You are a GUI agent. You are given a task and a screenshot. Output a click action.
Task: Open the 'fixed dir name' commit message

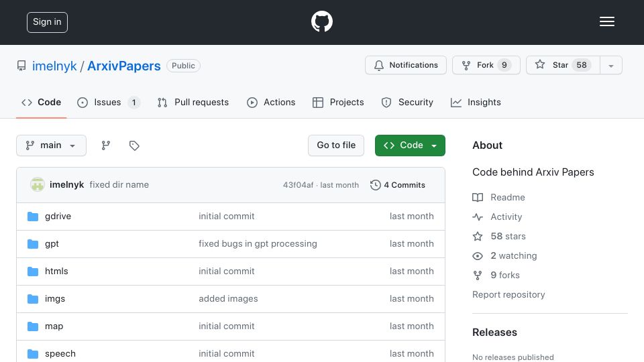(x=119, y=185)
